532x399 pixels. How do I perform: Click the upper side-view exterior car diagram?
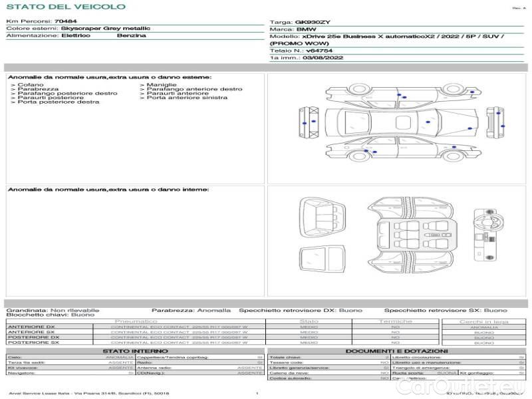(x=398, y=98)
